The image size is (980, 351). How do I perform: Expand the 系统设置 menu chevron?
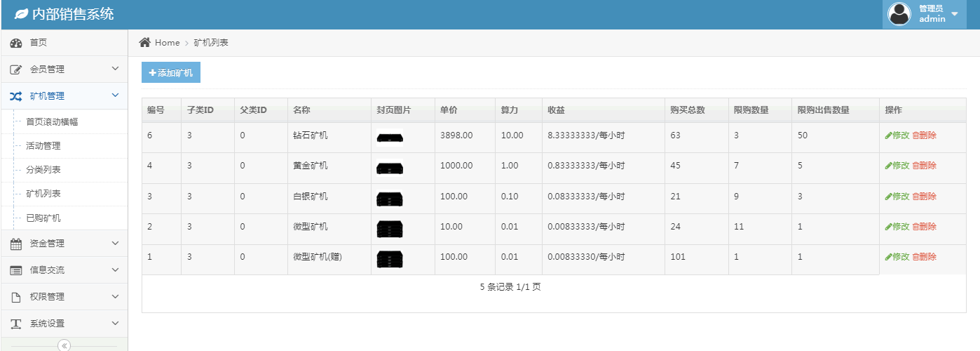tap(116, 323)
